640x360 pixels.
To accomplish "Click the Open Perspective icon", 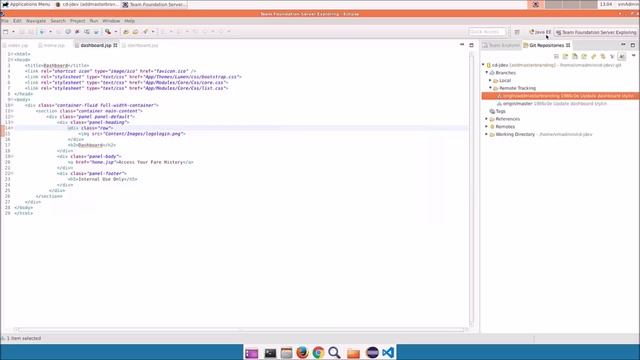I will coord(517,32).
